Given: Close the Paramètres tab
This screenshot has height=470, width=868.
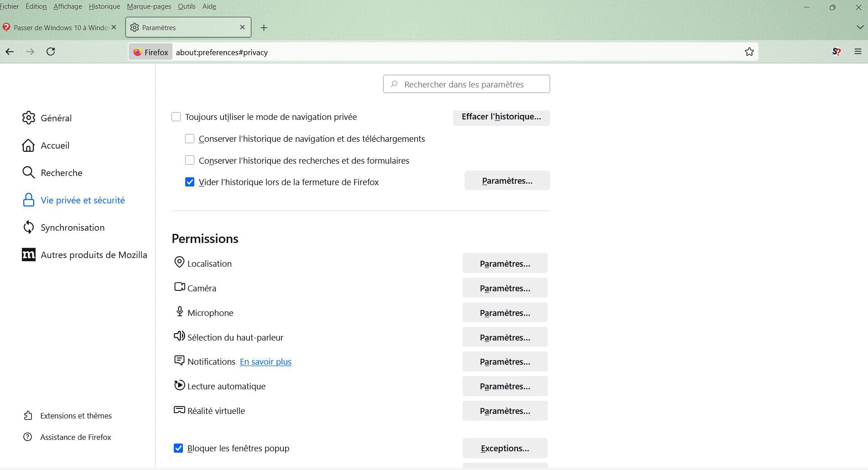Looking at the screenshot, I should point(242,27).
